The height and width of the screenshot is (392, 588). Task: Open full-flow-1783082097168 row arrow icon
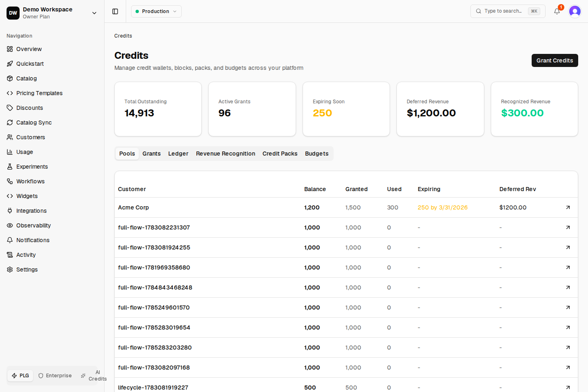coord(568,367)
